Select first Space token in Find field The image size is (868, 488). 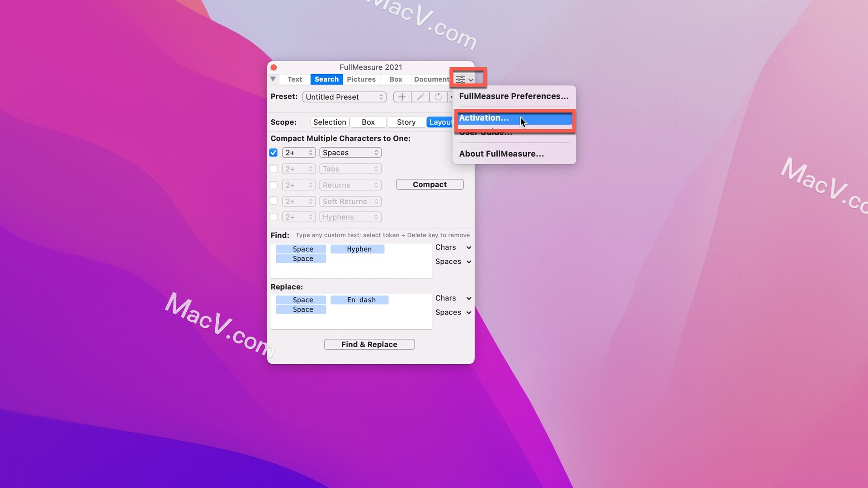click(301, 249)
